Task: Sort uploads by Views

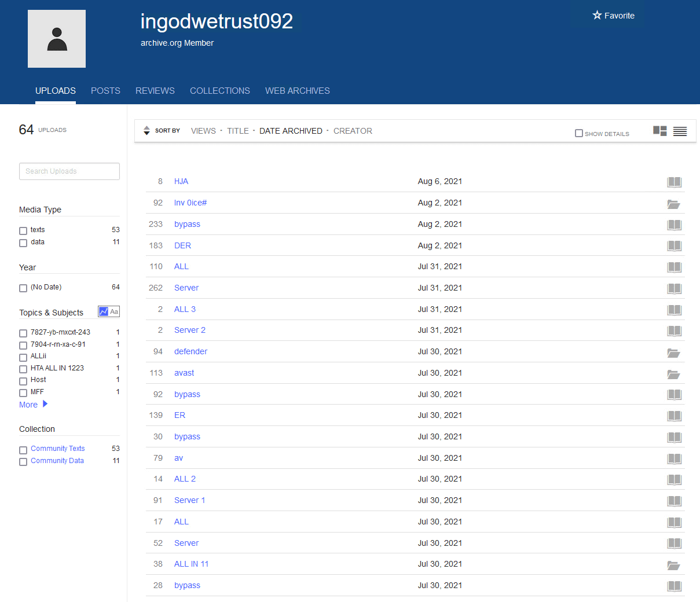Action: click(x=203, y=131)
